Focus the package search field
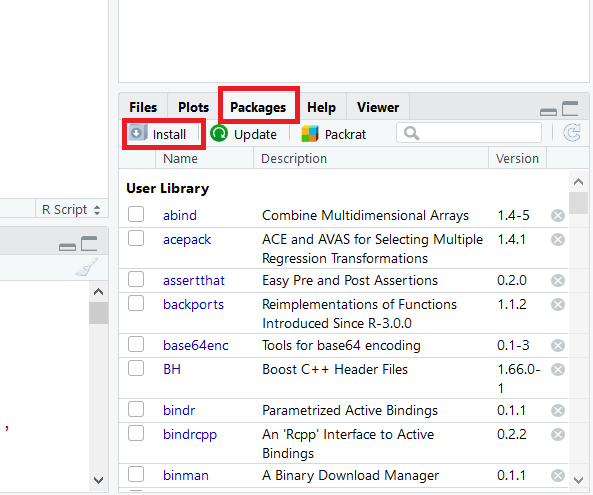The height and width of the screenshot is (495, 593). click(x=469, y=133)
